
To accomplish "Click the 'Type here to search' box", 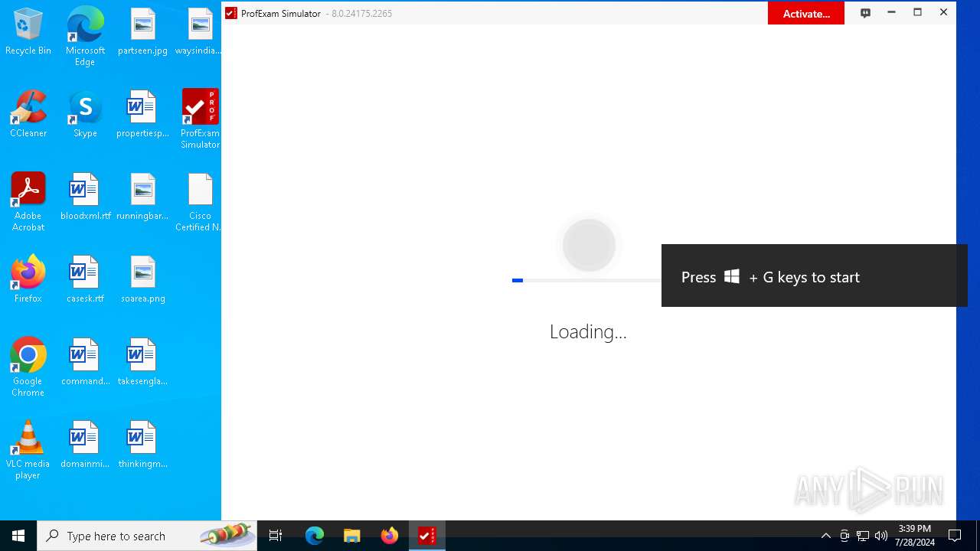I will (x=147, y=536).
